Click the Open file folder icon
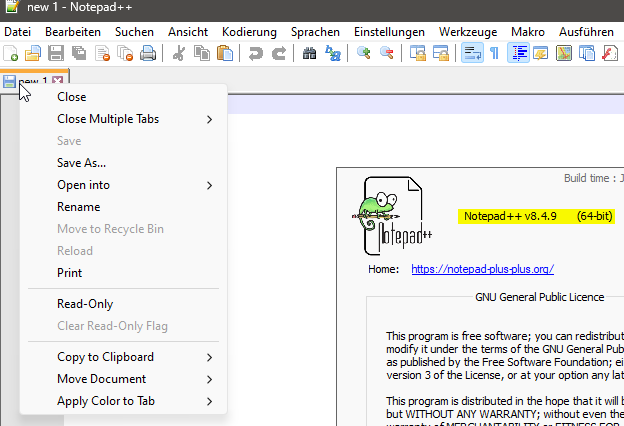Viewport: 624px width, 426px height. tap(32, 53)
